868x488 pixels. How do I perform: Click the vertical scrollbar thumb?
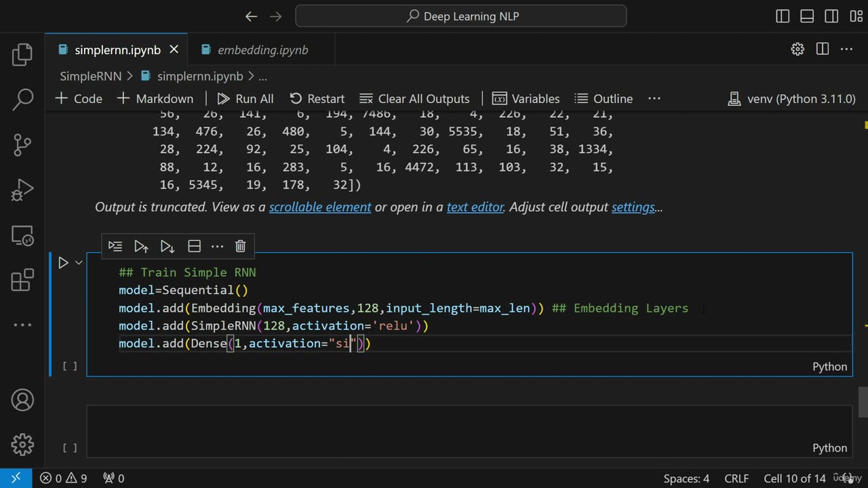pyautogui.click(x=863, y=402)
